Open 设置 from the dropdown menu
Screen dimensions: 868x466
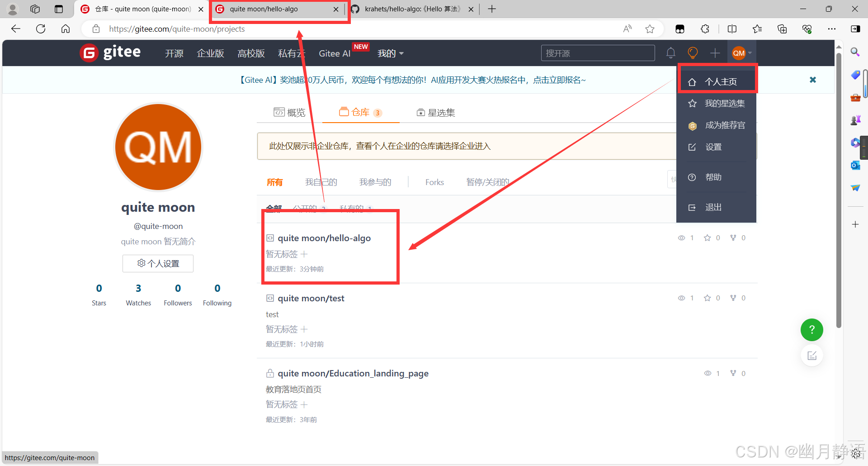coord(717,147)
